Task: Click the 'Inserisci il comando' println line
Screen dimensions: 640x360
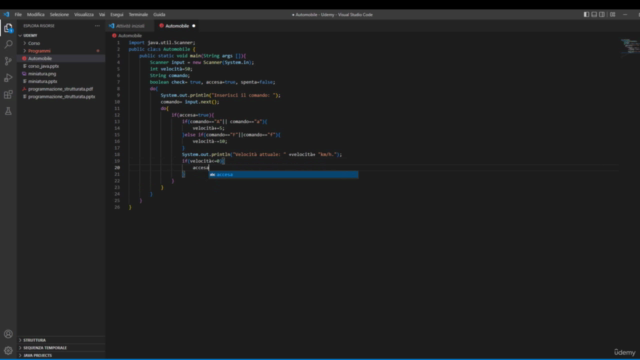Action: 220,95
